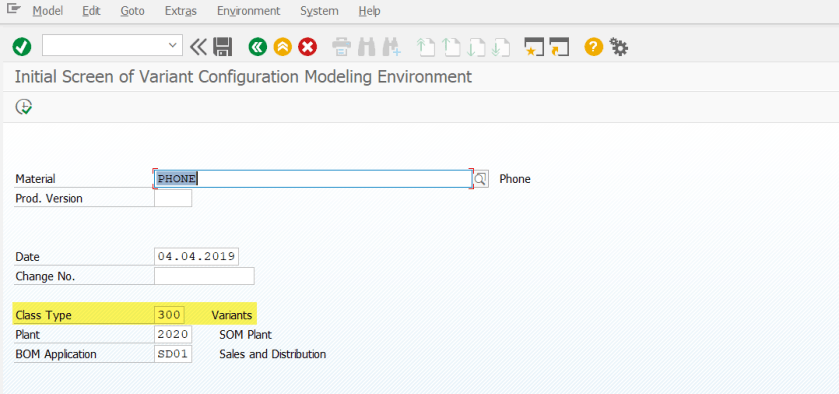The height and width of the screenshot is (394, 839).
Task: Open the System menu
Action: 319,11
